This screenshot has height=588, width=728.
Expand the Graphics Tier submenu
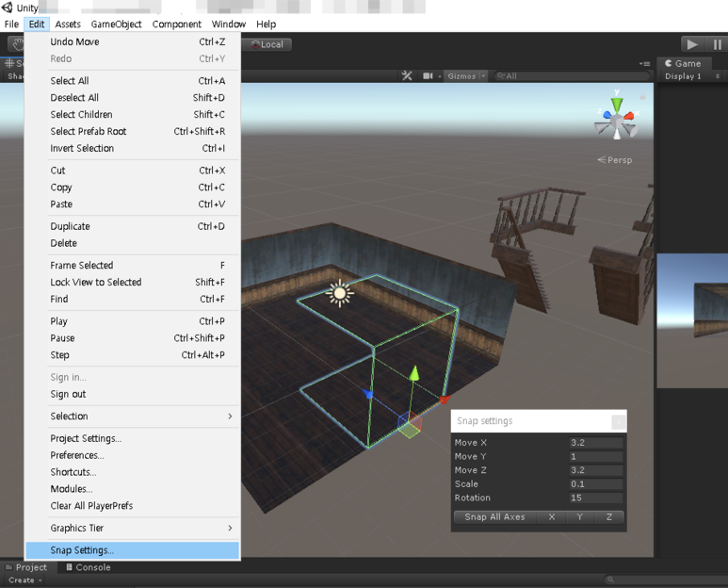(x=133, y=528)
